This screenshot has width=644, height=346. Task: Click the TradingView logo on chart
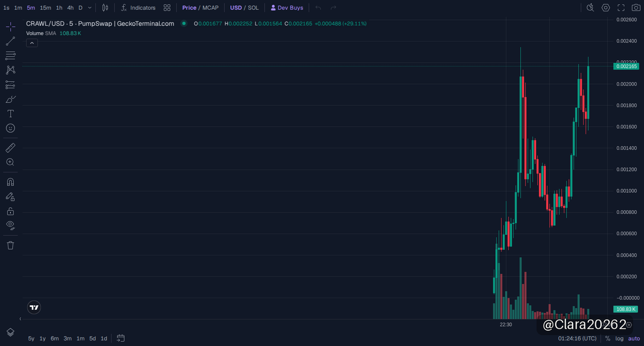pos(34,307)
